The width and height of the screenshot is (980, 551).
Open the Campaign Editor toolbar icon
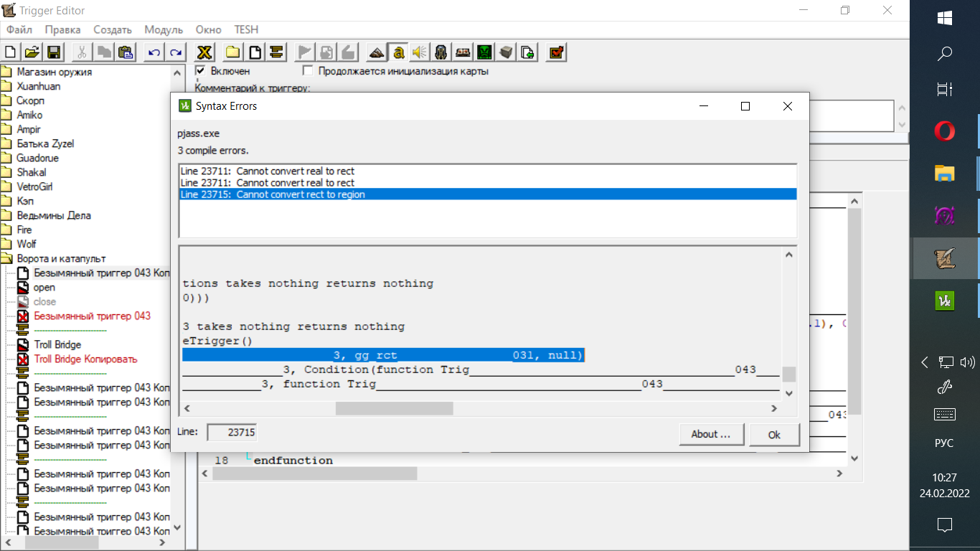tap(463, 52)
